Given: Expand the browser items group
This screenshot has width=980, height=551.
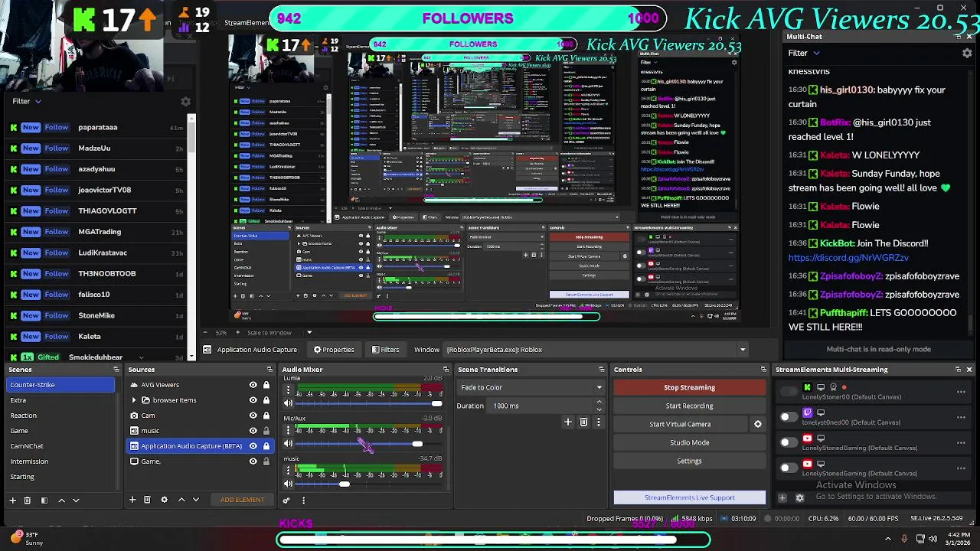Looking at the screenshot, I should coord(135,400).
